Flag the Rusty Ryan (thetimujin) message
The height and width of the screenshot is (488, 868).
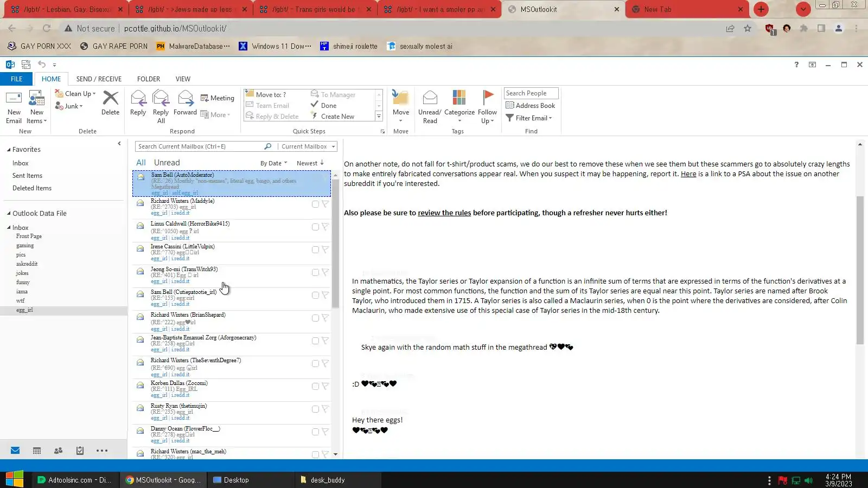(x=325, y=409)
